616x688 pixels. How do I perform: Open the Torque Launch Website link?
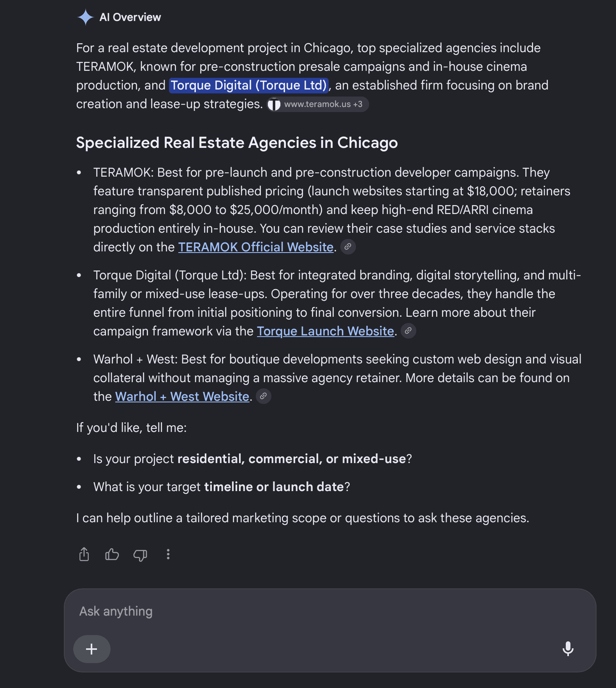[326, 331]
